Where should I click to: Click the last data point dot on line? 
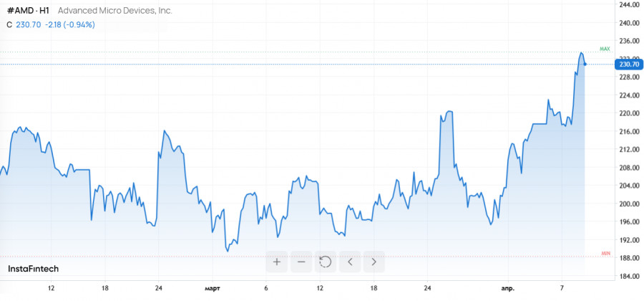tap(585, 64)
